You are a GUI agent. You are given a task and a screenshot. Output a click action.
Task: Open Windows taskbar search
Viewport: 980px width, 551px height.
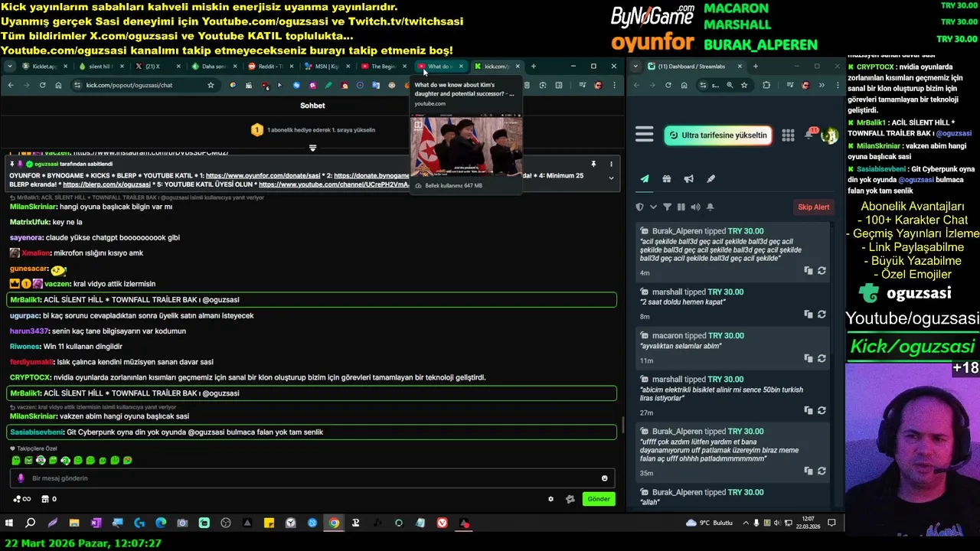(x=31, y=523)
